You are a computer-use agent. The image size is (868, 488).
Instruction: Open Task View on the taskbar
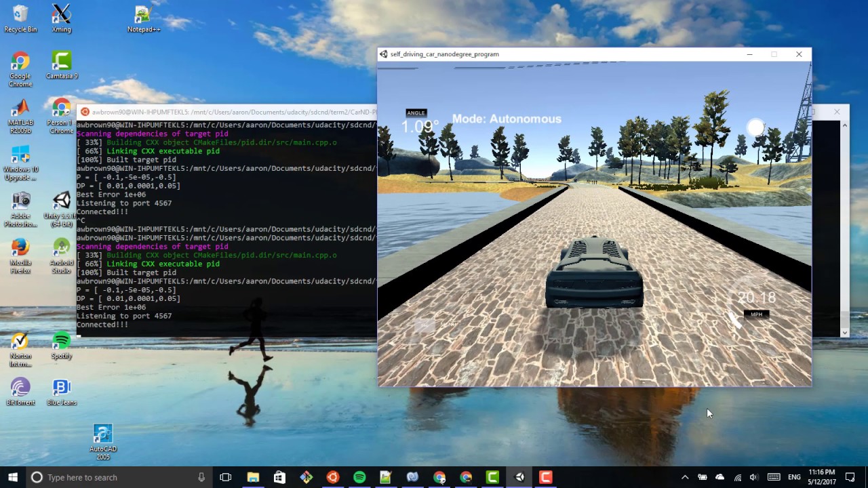[226, 477]
